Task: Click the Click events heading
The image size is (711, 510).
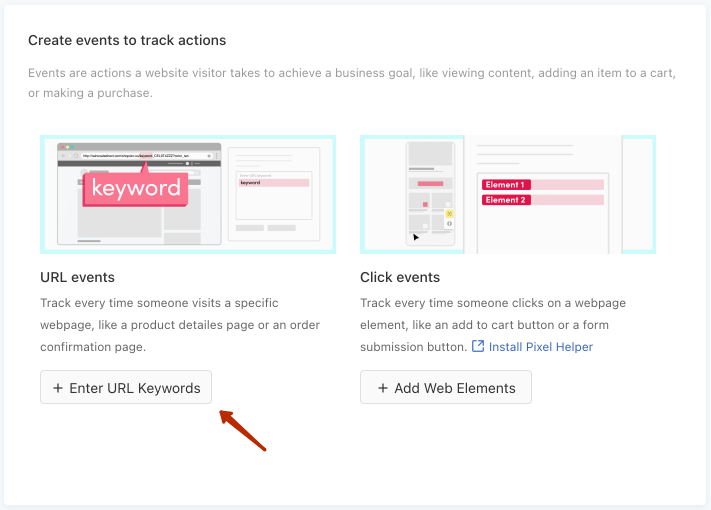Action: pos(400,277)
